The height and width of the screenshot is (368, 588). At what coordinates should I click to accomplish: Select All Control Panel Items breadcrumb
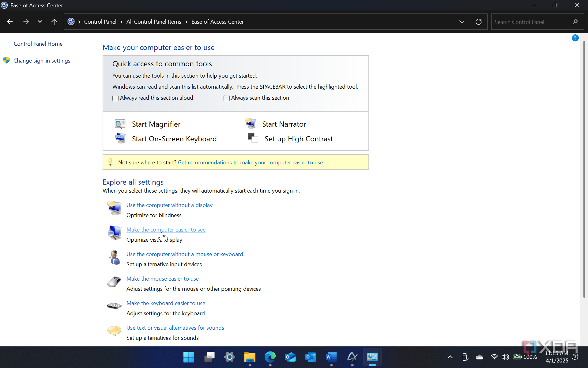154,22
